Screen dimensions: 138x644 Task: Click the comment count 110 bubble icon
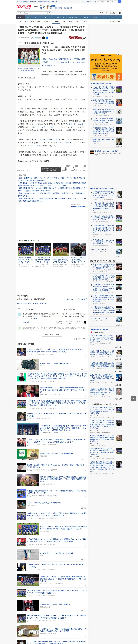[33, 38]
